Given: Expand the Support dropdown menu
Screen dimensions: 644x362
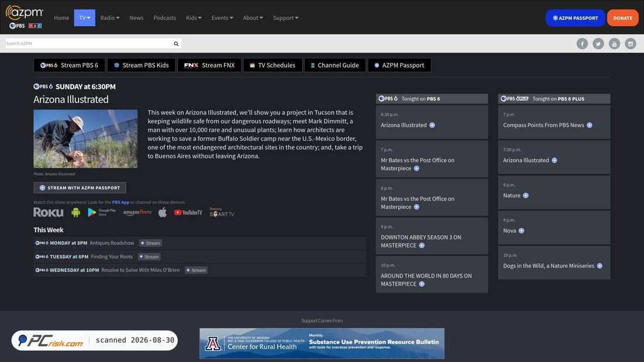Looking at the screenshot, I should tap(286, 18).
